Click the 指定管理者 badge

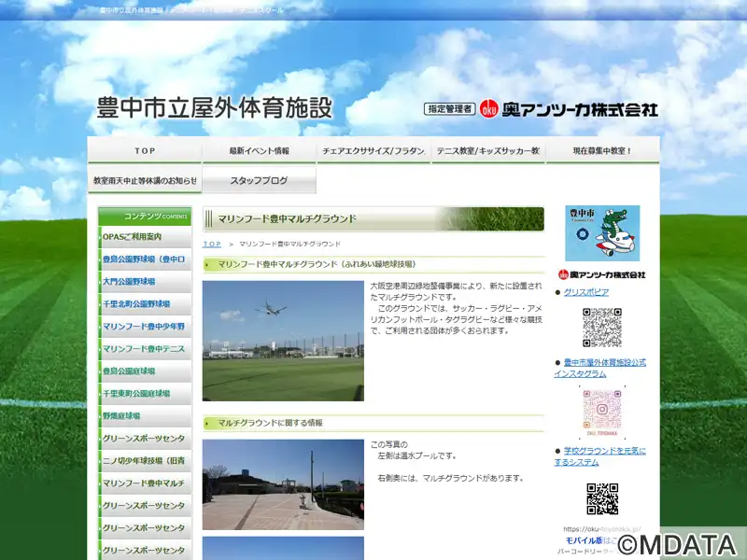(x=449, y=109)
